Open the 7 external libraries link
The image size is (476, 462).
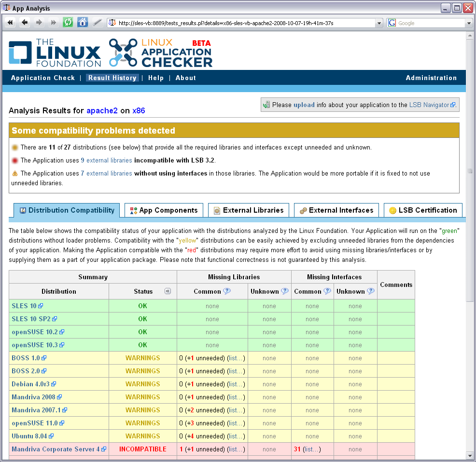tap(107, 173)
